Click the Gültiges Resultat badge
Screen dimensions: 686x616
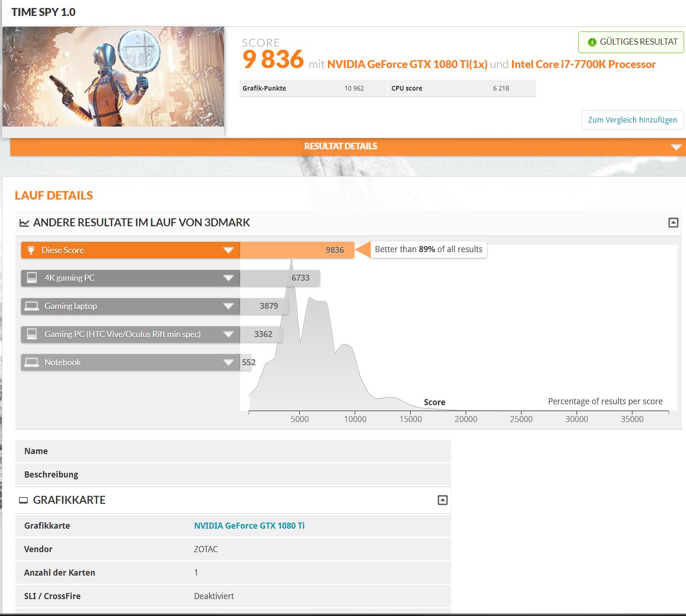pyautogui.click(x=631, y=42)
